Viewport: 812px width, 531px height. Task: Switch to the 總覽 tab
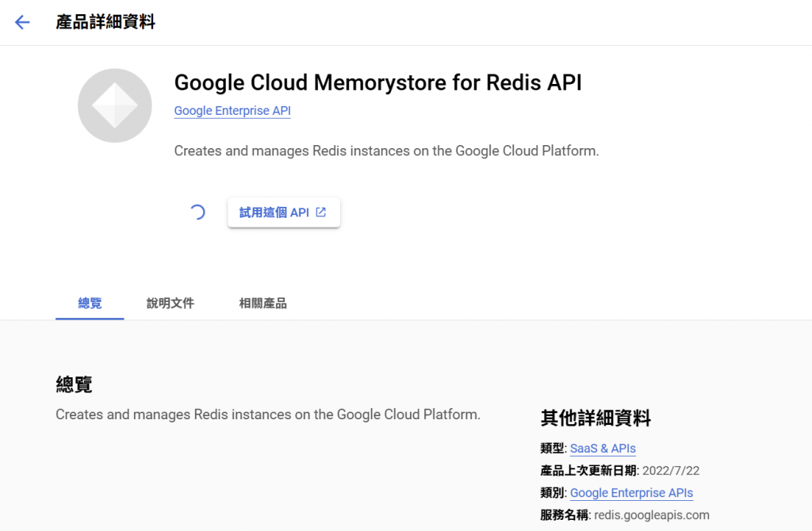pos(90,304)
